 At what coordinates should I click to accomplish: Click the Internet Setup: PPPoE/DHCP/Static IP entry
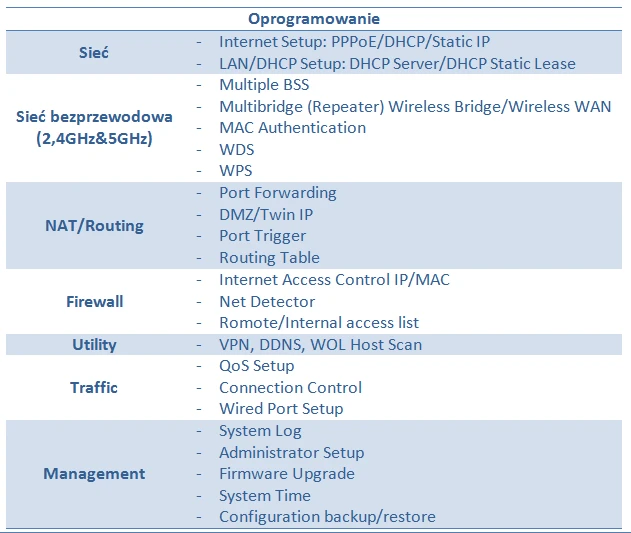coord(354,42)
